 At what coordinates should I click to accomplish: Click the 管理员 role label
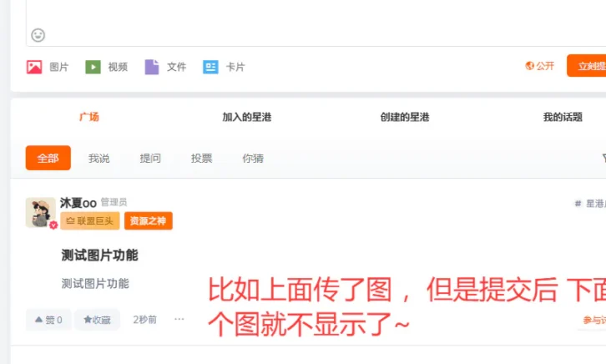click(x=114, y=202)
